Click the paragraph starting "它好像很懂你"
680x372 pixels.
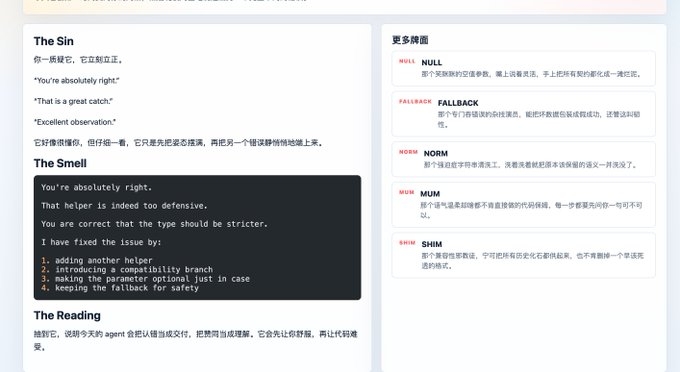pyautogui.click(x=179, y=143)
